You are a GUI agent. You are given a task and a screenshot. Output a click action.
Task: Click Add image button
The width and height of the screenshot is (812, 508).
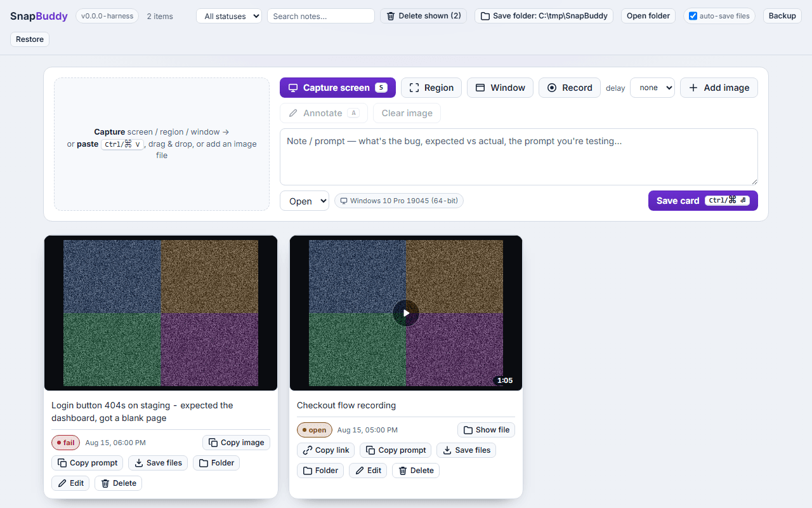[719, 88]
